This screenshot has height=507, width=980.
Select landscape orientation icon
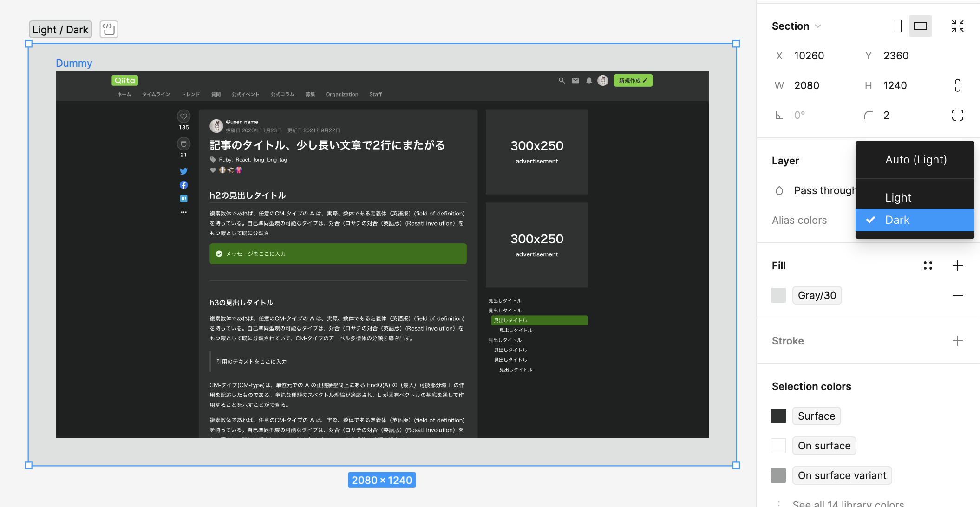(x=920, y=26)
